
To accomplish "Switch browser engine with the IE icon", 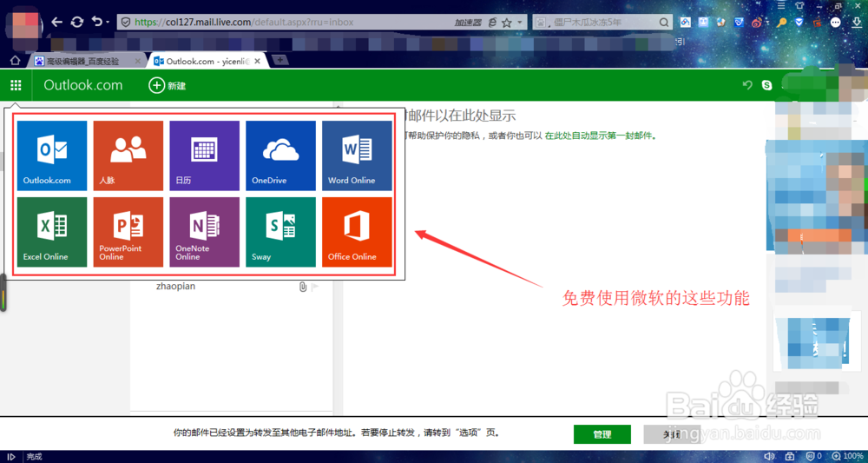I will pyautogui.click(x=493, y=23).
